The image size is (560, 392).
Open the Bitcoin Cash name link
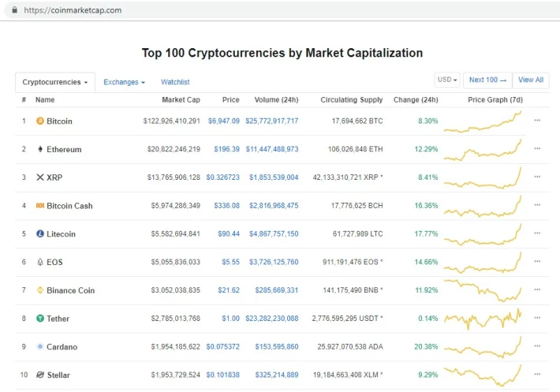tap(69, 206)
